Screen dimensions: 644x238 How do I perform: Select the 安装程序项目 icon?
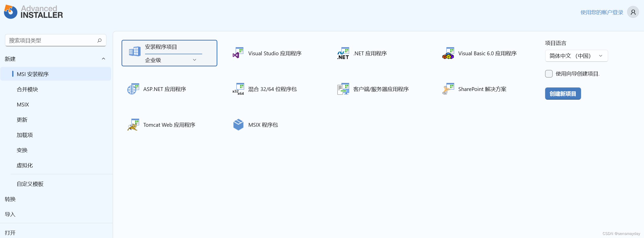[x=135, y=52]
